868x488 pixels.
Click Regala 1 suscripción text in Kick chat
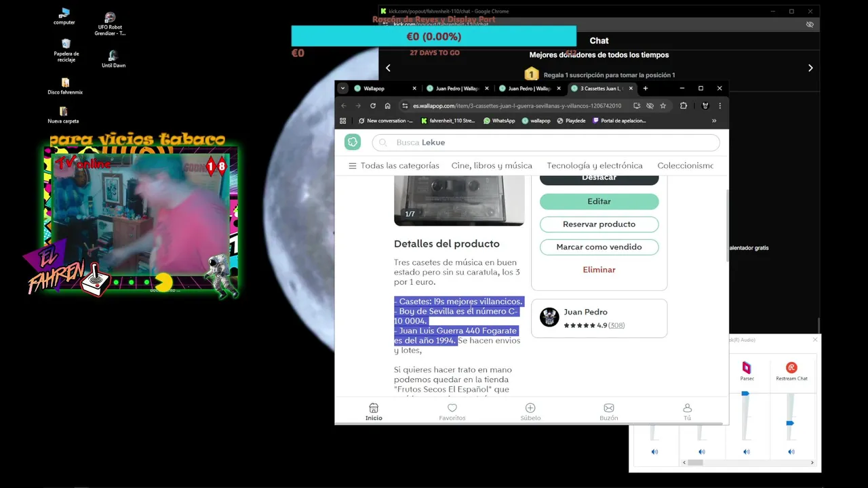[x=609, y=75]
